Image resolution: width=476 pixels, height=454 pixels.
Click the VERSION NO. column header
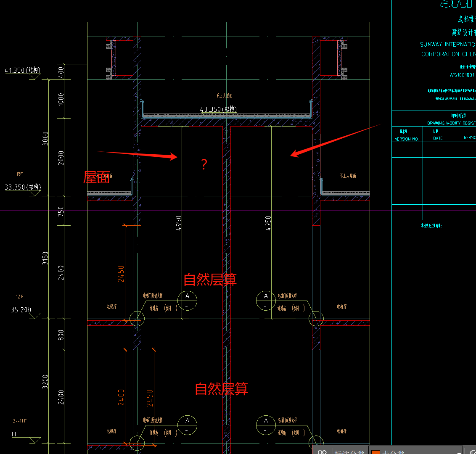click(x=407, y=139)
